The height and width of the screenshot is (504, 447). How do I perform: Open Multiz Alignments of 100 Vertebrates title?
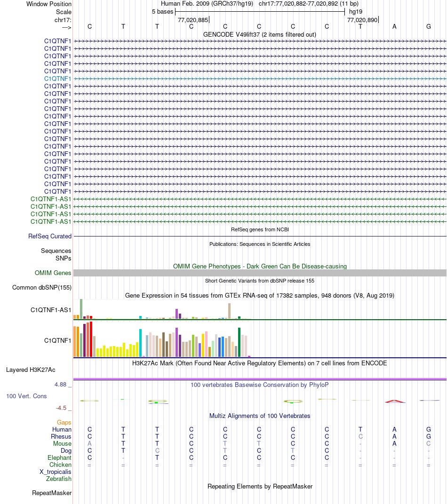(x=260, y=416)
